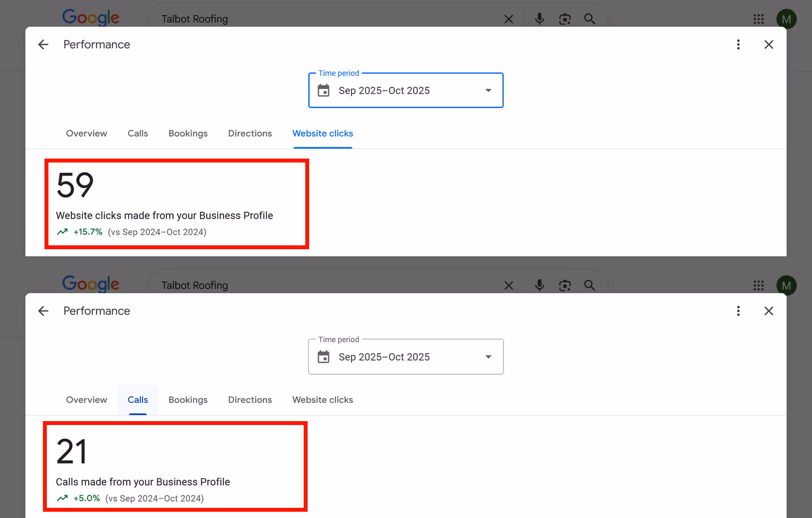Viewport: 812px width, 518px height.
Task: Click Google Lens camera icon in top search bar
Action: pyautogui.click(x=564, y=19)
